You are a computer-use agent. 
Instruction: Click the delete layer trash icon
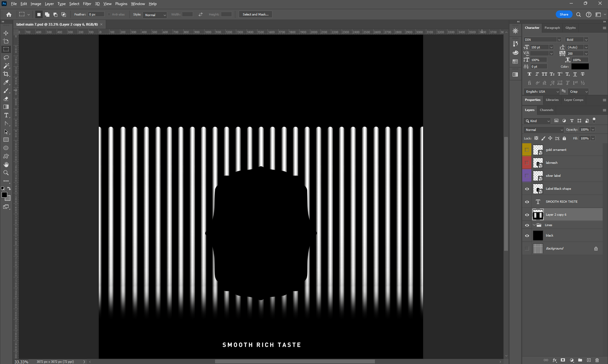[x=597, y=360]
